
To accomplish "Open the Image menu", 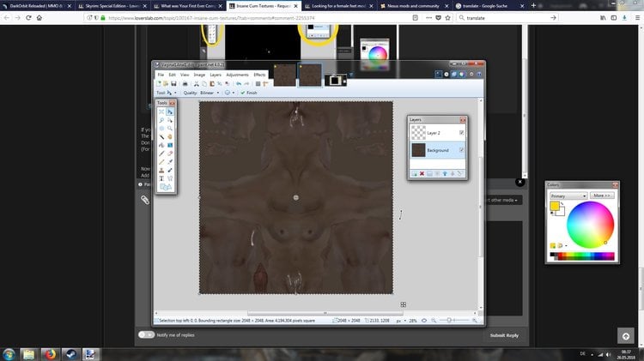I will (x=199, y=75).
